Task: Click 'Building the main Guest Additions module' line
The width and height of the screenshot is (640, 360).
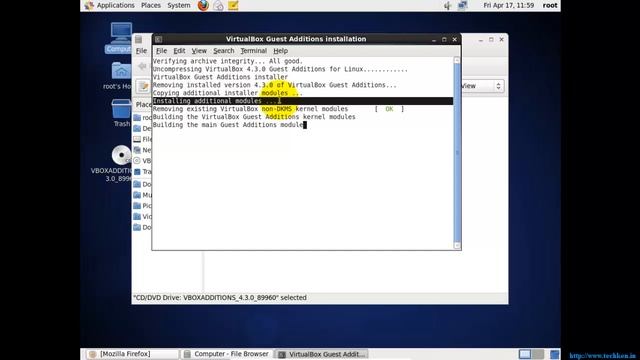Action: coord(228,125)
